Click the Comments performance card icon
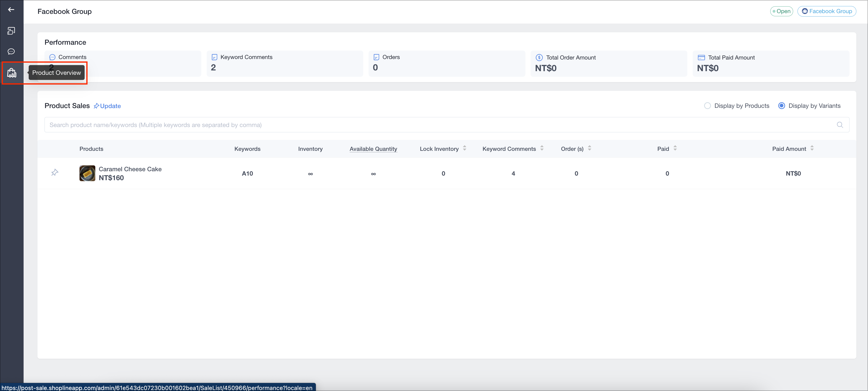 coord(52,57)
